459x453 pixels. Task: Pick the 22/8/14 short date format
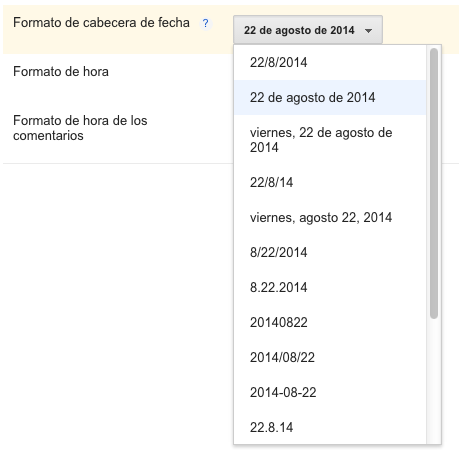pyautogui.click(x=330, y=182)
